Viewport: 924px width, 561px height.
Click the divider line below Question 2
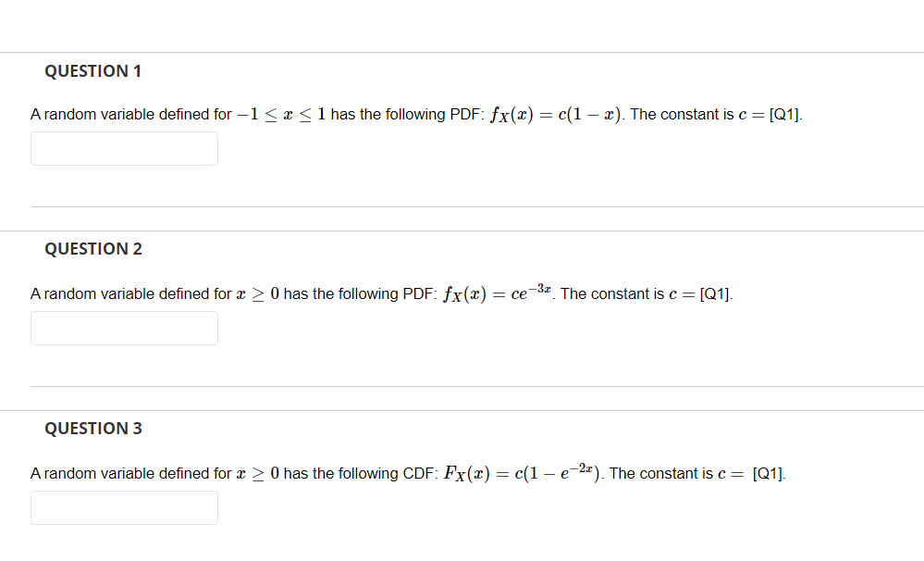point(462,386)
